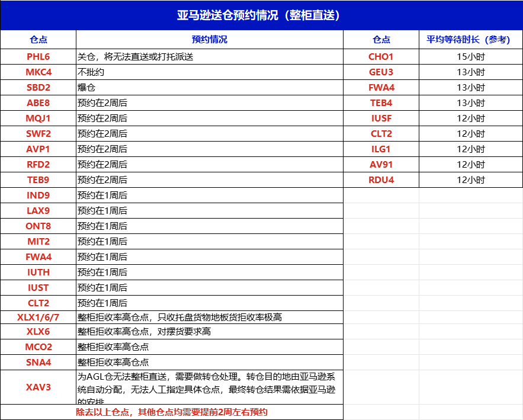Viewport: 523px width, 420px height.
Task: Click the GEU3 warehouse cell
Action: coord(381,72)
